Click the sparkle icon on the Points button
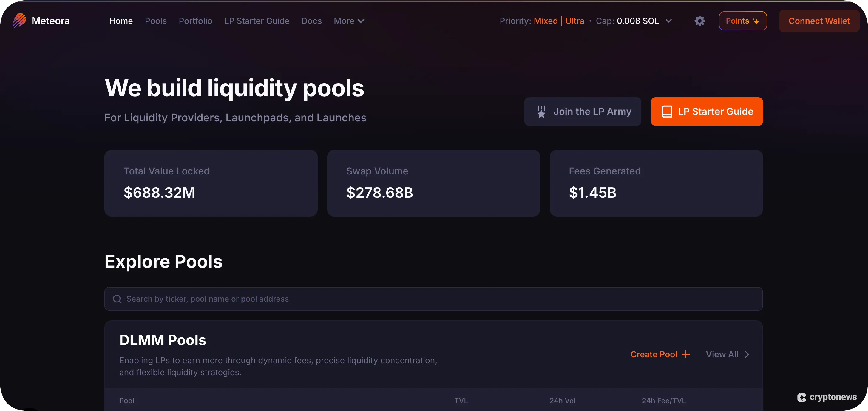This screenshot has width=868, height=411. [x=756, y=21]
